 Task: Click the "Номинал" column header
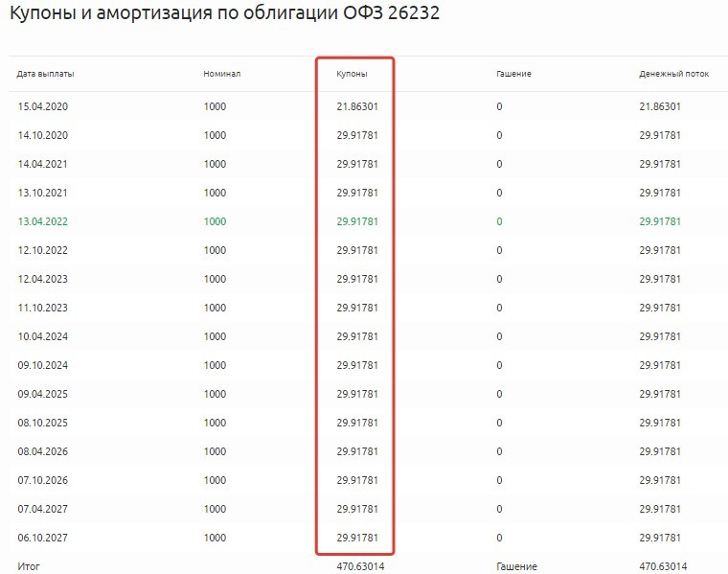(221, 74)
